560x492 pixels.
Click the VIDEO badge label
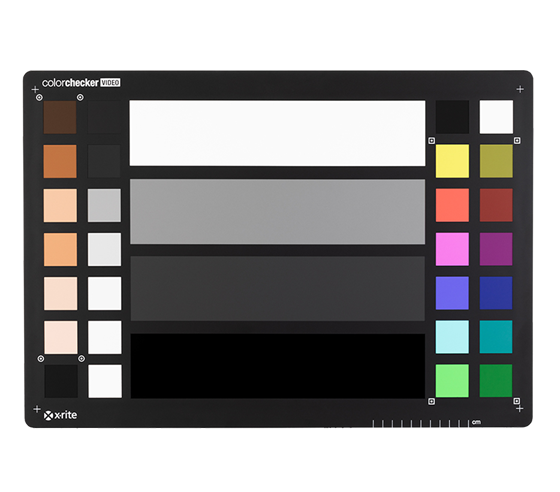(x=110, y=83)
